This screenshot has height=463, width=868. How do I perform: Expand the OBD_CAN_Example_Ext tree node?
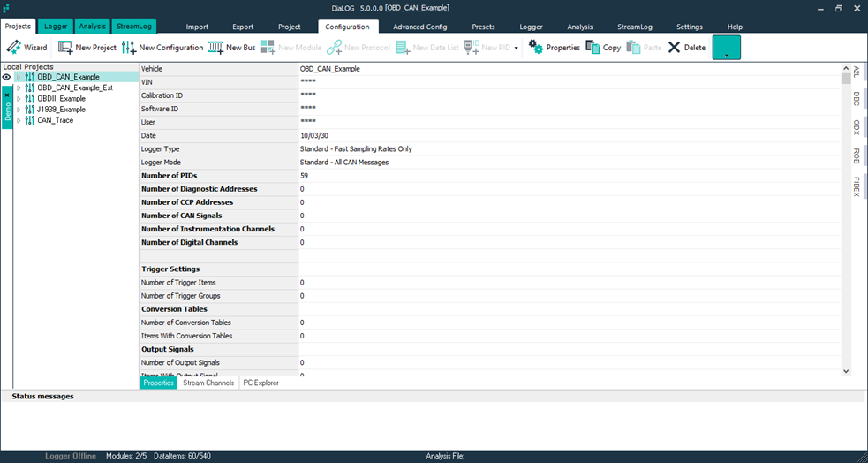tap(19, 88)
